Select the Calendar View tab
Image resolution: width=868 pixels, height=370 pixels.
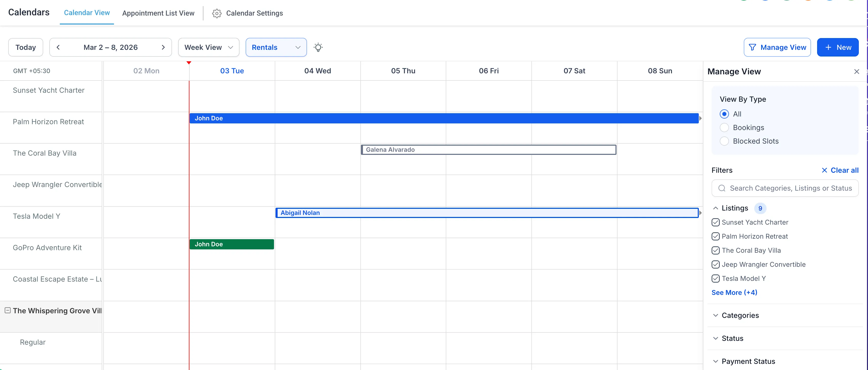[x=87, y=13]
